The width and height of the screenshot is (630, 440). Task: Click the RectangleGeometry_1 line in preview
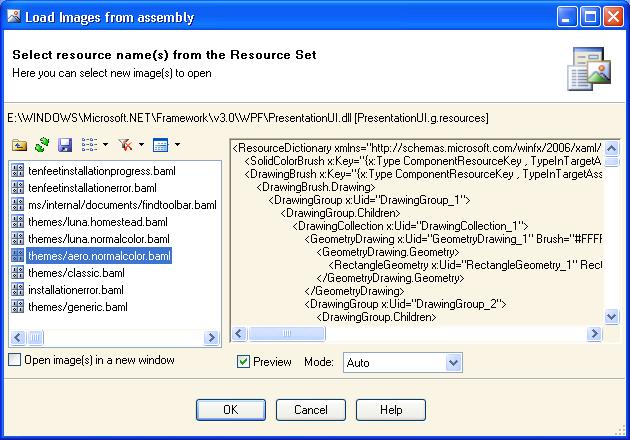(x=465, y=265)
